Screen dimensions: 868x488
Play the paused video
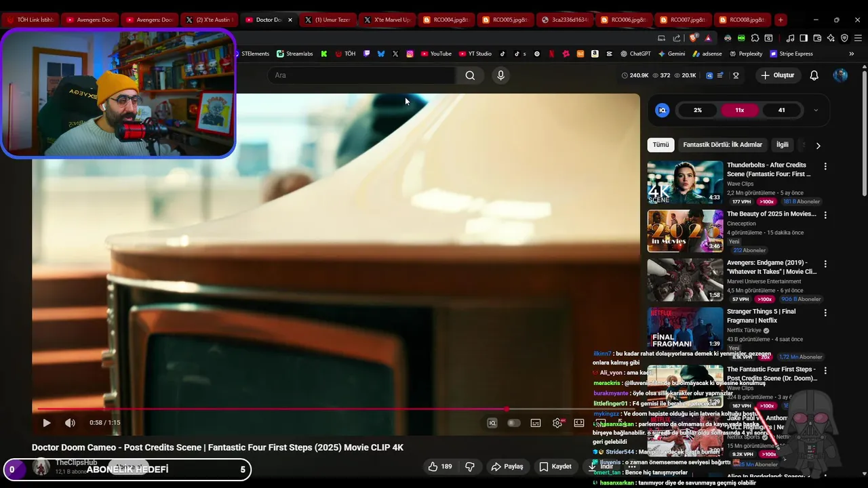pyautogui.click(x=46, y=423)
